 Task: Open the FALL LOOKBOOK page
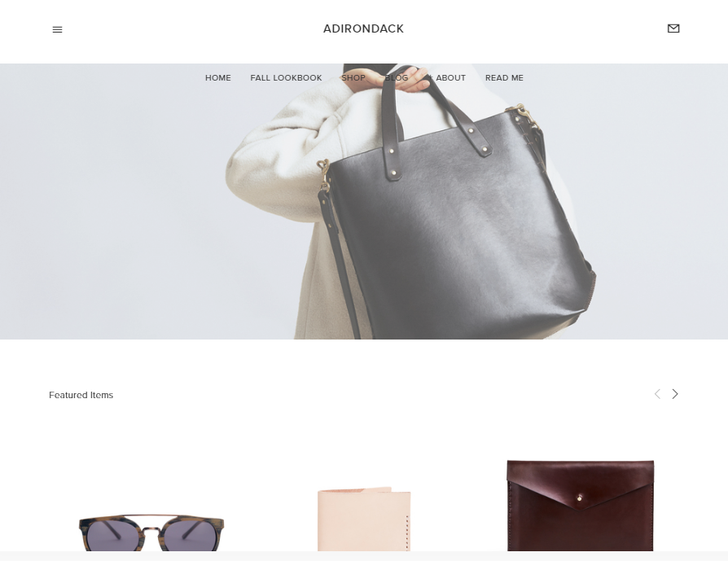pyautogui.click(x=286, y=77)
